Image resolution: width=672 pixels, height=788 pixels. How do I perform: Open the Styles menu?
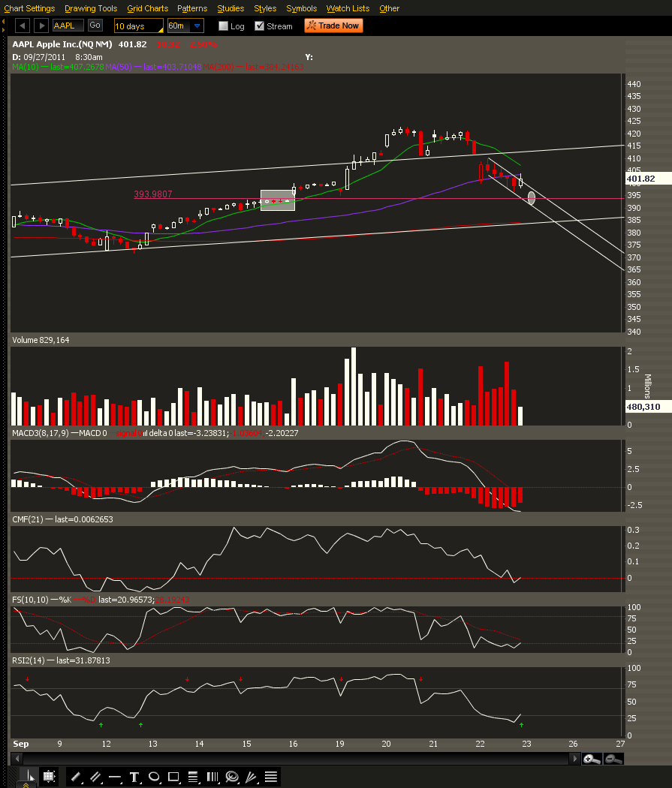pyautogui.click(x=265, y=8)
